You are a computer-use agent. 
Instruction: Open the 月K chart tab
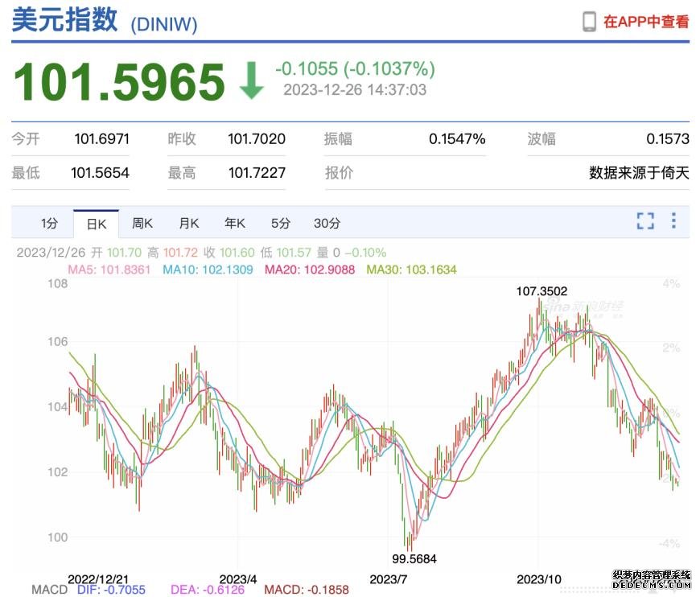[x=189, y=223]
